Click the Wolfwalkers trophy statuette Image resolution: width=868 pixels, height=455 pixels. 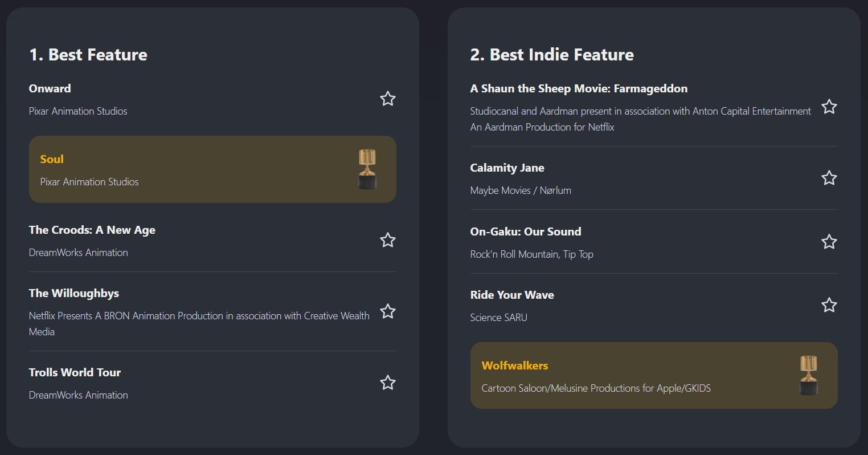(x=809, y=376)
